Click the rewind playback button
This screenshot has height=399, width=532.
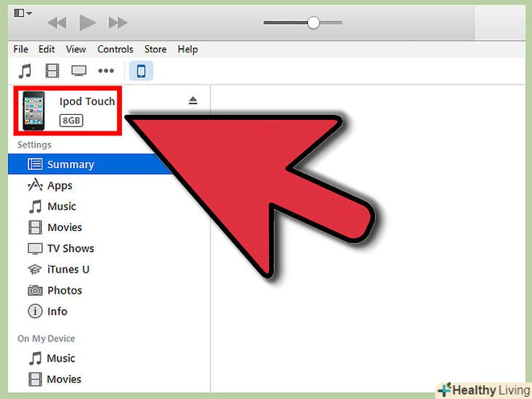coord(57,23)
